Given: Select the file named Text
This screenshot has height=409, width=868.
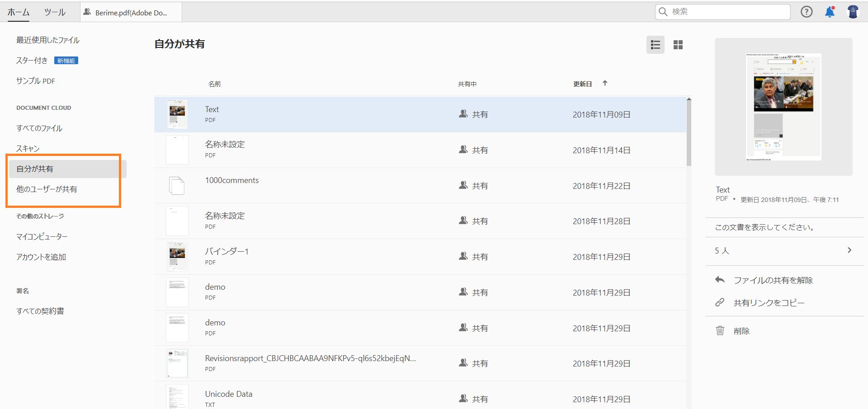Looking at the screenshot, I should (212, 109).
